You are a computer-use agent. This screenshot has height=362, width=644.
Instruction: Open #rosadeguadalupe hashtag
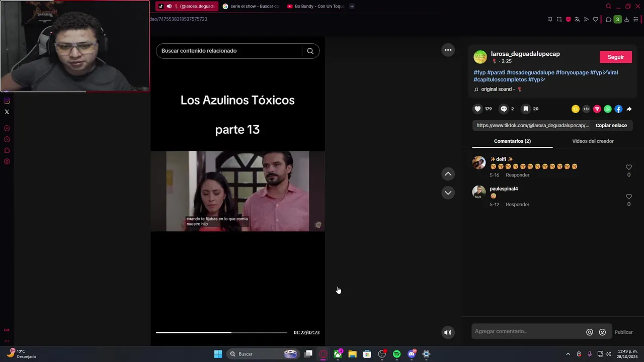(530, 72)
